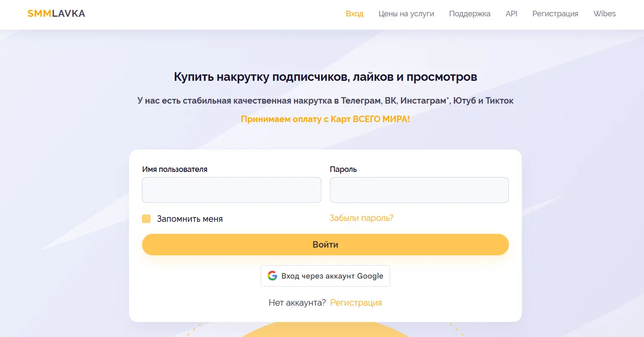This screenshot has width=644, height=337.
Task: Click Регистрация link beside Нет аккаунта?
Action: (x=356, y=303)
